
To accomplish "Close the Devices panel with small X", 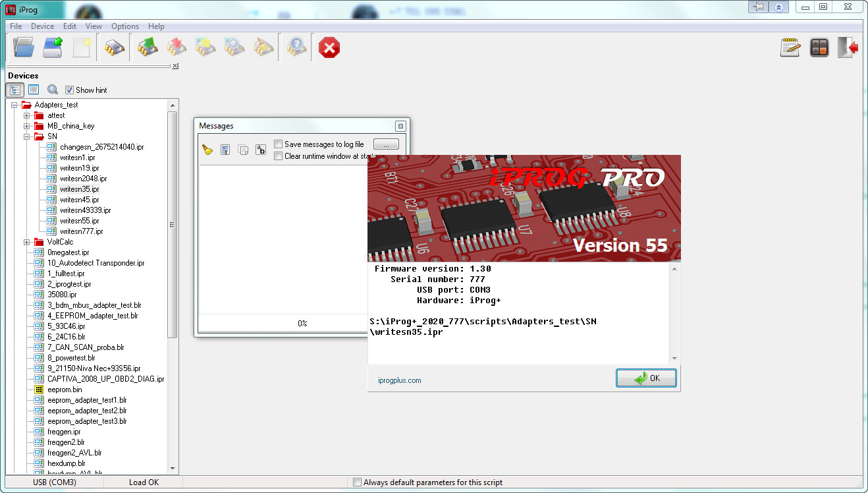I will click(x=175, y=66).
